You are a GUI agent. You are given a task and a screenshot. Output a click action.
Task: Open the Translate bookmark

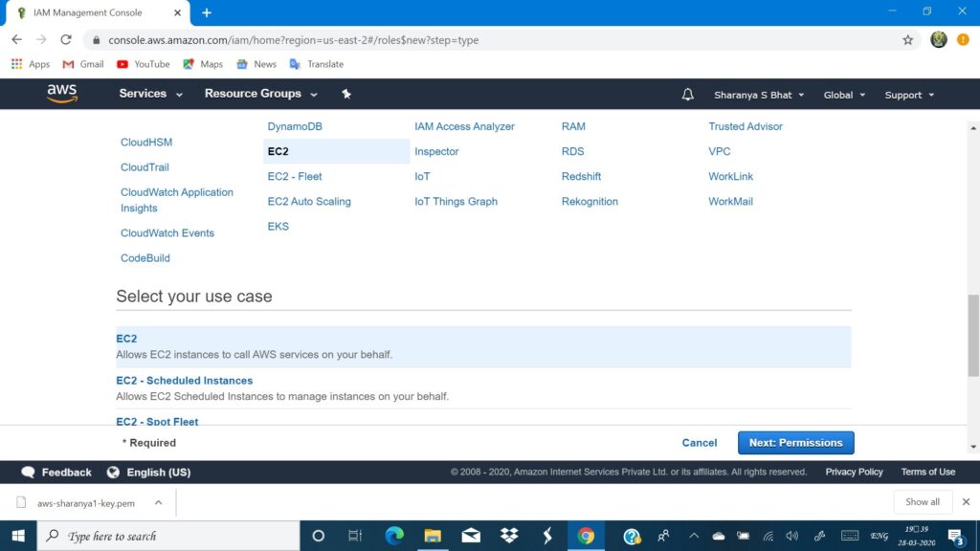click(316, 64)
